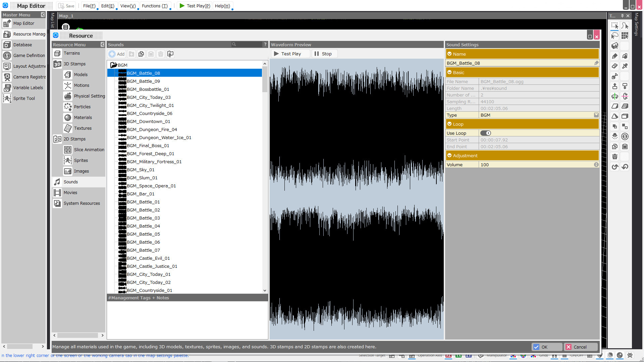Select the Database in Master Menu
The height and width of the screenshot is (362, 644).
pos(22,45)
